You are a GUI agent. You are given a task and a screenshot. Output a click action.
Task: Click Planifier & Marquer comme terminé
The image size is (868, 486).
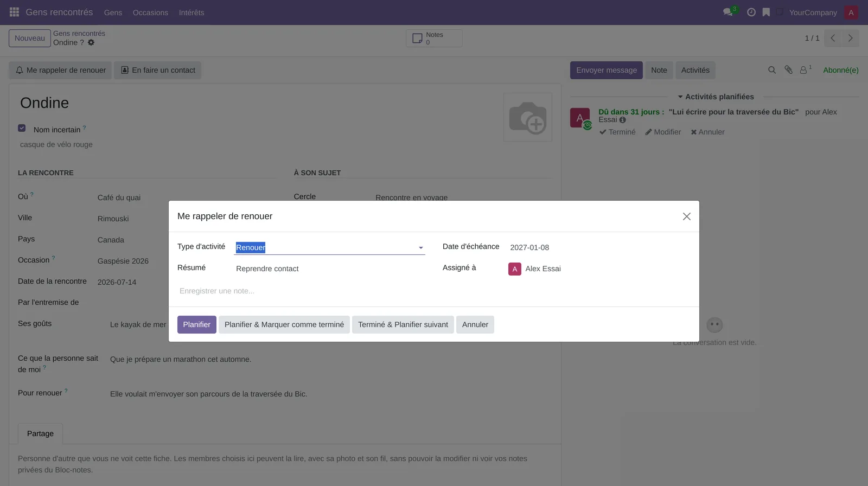[284, 324]
